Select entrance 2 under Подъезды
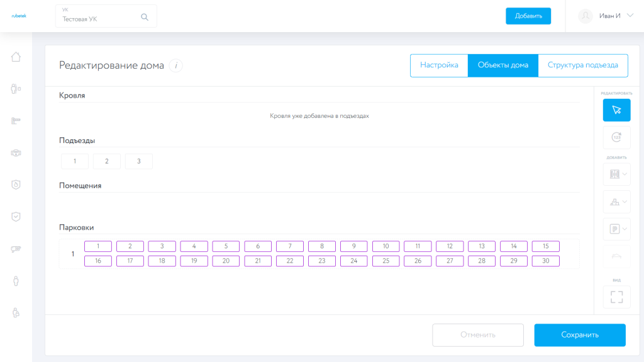644x362 pixels. coord(107,161)
